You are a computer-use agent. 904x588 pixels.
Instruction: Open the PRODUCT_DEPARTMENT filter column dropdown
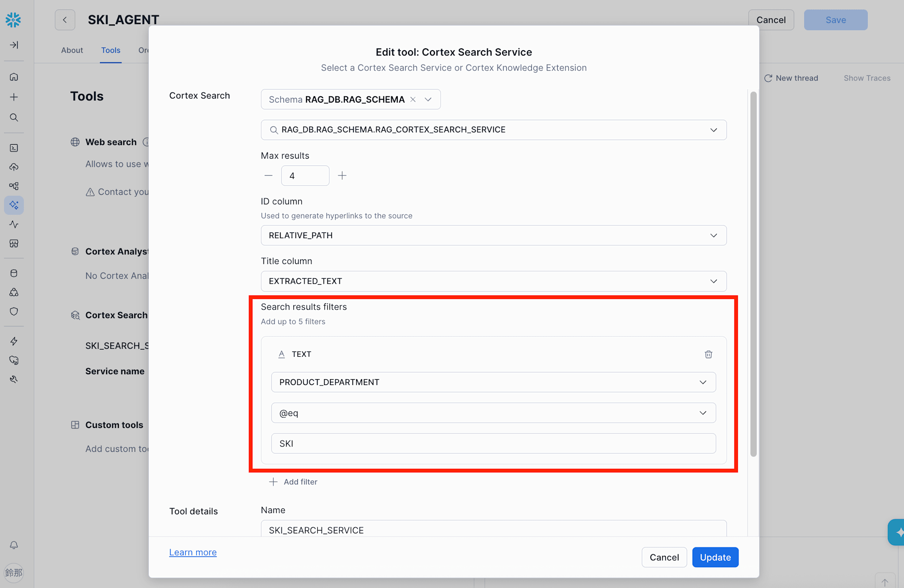coord(493,382)
